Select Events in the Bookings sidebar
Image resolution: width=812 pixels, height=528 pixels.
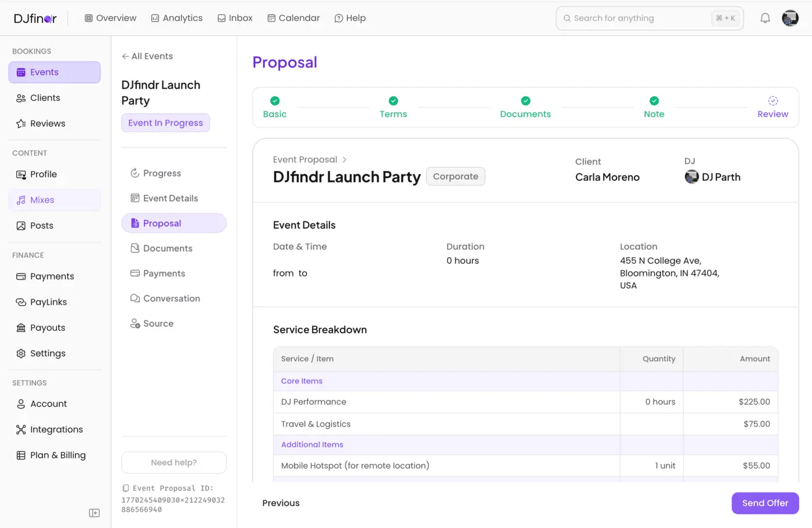55,72
